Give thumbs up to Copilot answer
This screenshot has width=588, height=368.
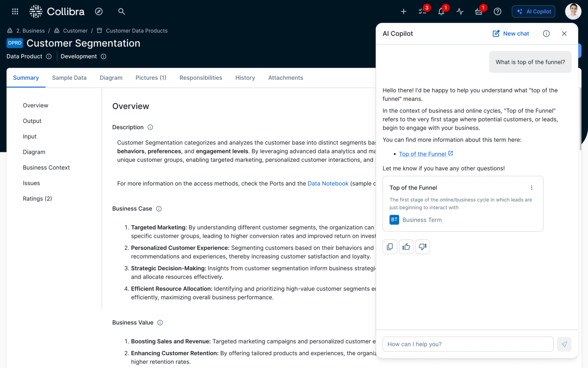click(406, 247)
